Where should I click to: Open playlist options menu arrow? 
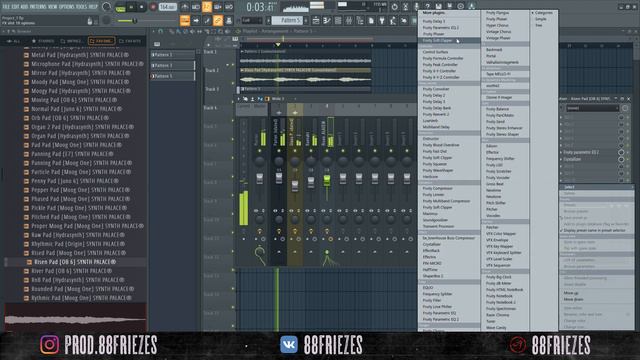click(x=154, y=31)
